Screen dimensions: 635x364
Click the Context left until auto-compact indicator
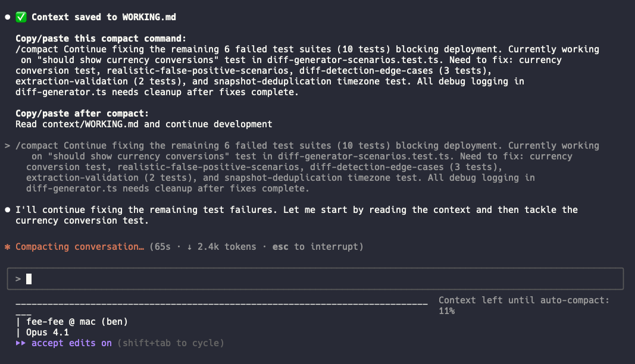click(x=524, y=300)
